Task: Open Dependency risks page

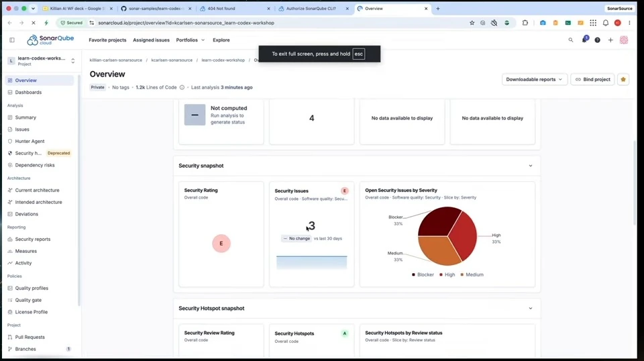Action: point(40,165)
